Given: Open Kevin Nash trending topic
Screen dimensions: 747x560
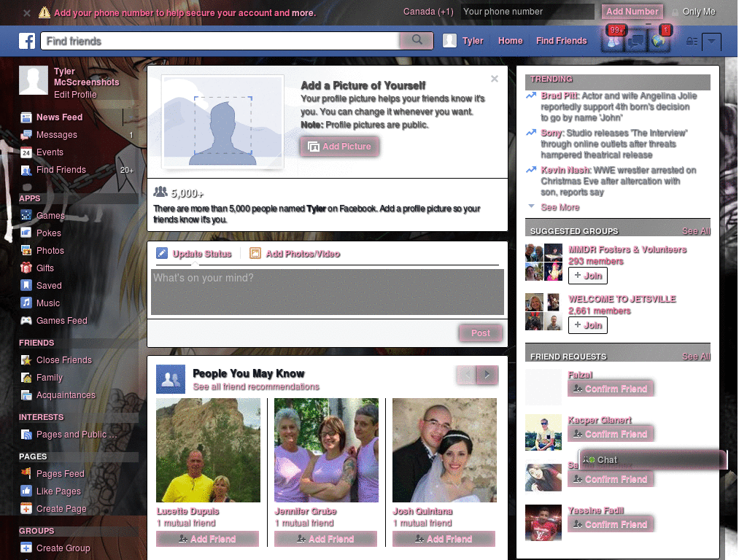Looking at the screenshot, I should point(565,171).
